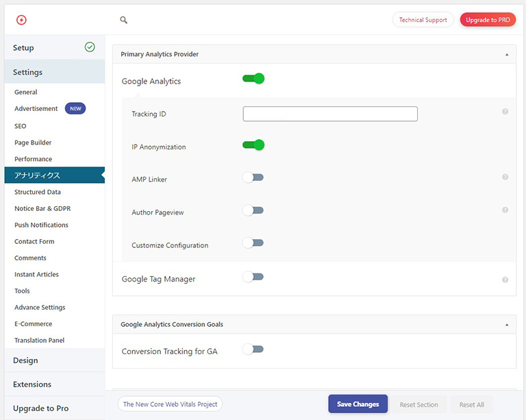The height and width of the screenshot is (420, 526).
Task: Collapse the Settings sidebar section
Action: (55, 72)
